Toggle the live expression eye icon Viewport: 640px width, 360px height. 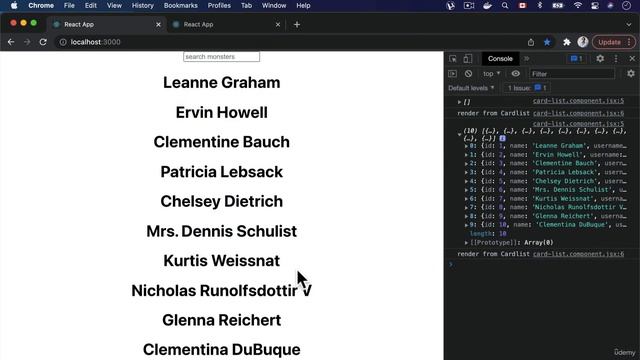pos(516,74)
